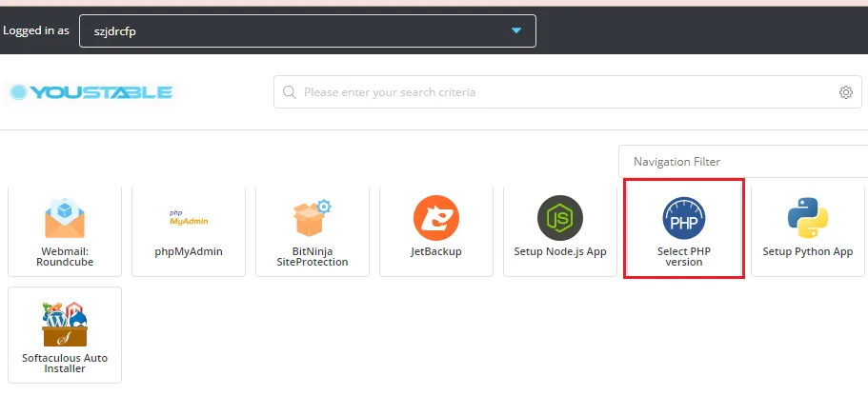Open JetBackup orange icon
The height and width of the screenshot is (396, 868).
pos(436,218)
